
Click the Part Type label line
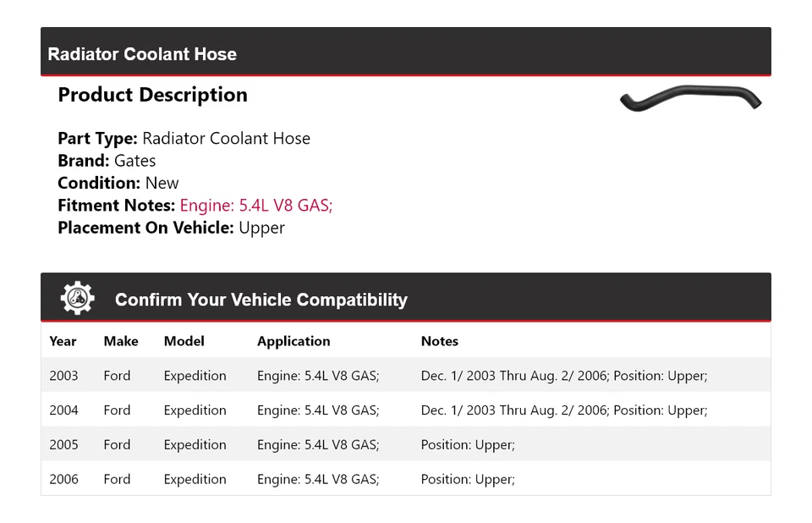tap(184, 139)
